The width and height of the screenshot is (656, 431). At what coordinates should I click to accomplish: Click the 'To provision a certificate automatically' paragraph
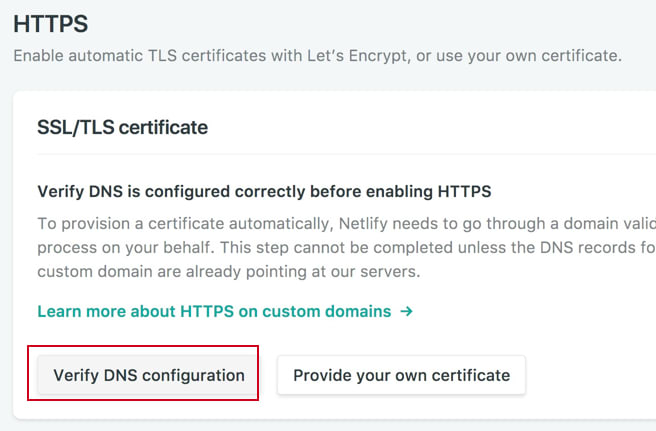346,248
